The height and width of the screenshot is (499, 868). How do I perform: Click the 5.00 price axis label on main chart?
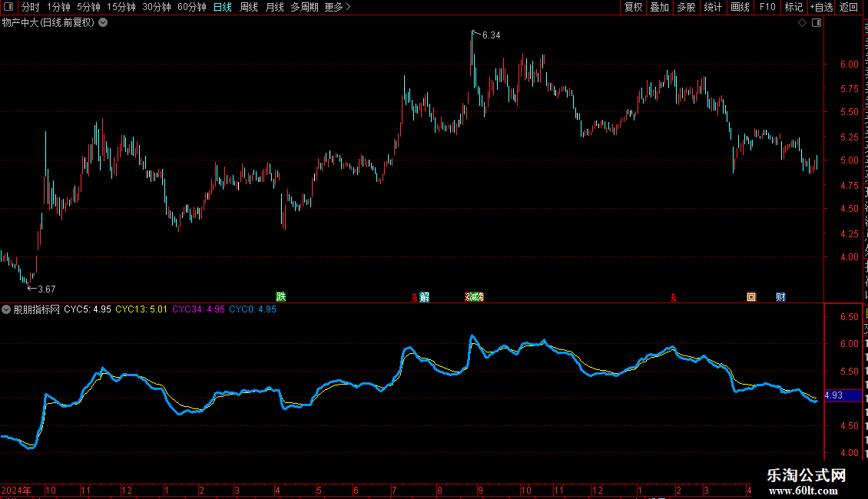tap(849, 160)
